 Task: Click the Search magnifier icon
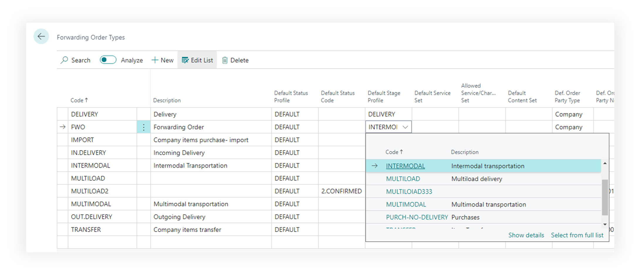tap(64, 60)
